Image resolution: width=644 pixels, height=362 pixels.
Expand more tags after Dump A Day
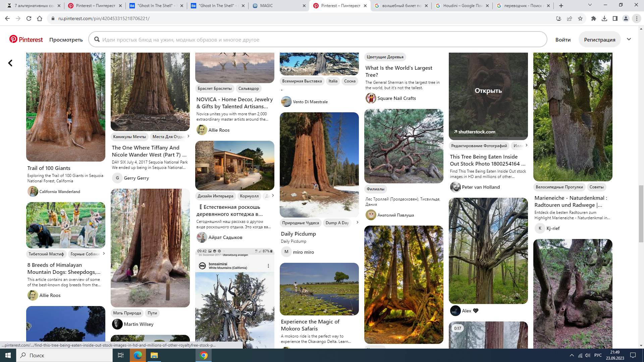click(357, 222)
